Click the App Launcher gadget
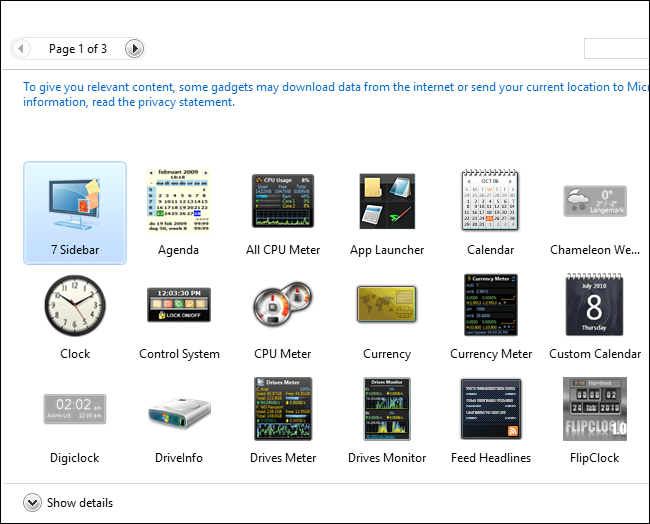This screenshot has height=524, width=650. 387,202
